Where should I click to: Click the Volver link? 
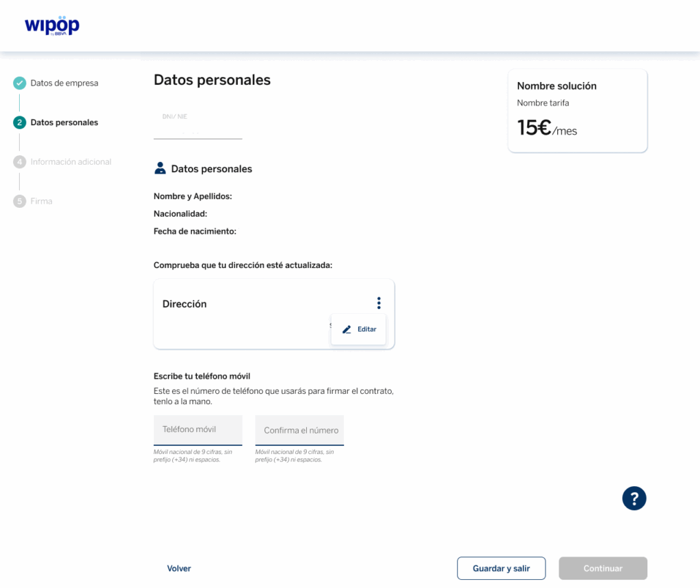(x=179, y=569)
